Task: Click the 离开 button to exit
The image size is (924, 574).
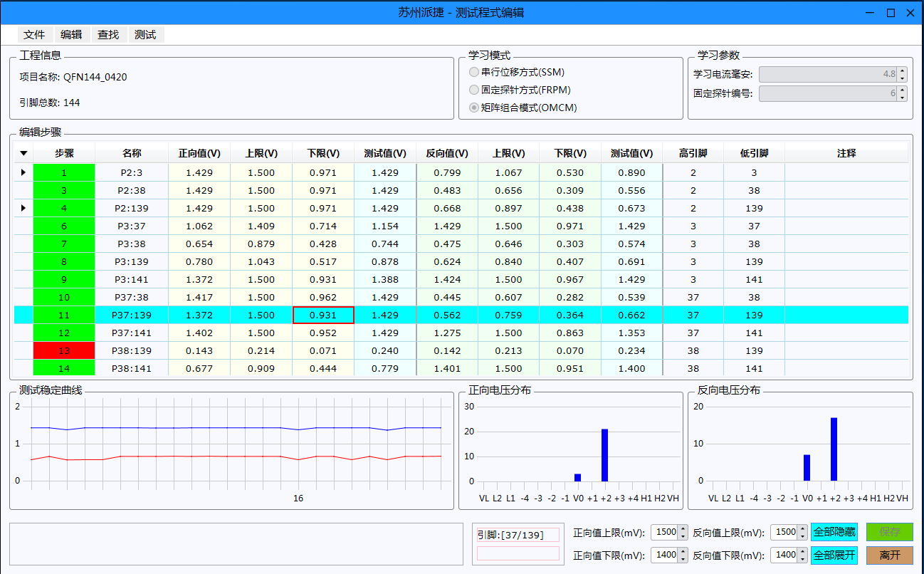Action: (x=889, y=555)
